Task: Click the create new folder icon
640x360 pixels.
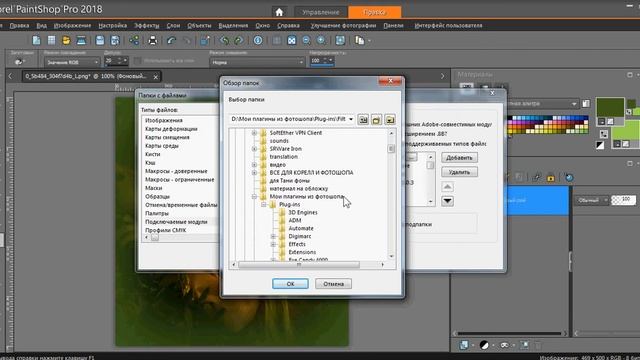Action: [x=376, y=120]
